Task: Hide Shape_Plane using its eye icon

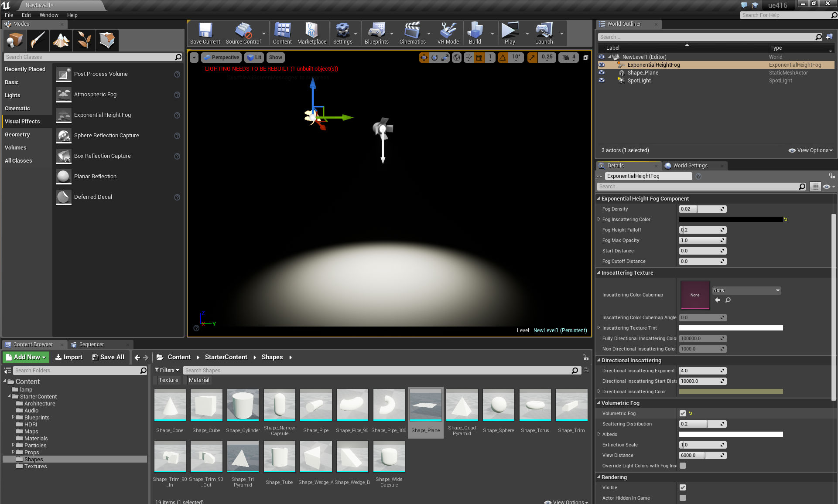Action: point(602,73)
